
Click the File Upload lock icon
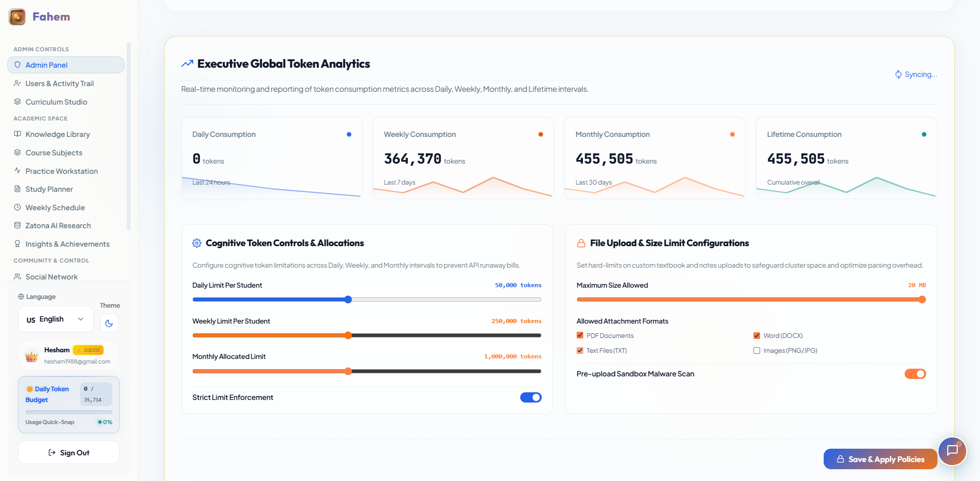(x=581, y=243)
